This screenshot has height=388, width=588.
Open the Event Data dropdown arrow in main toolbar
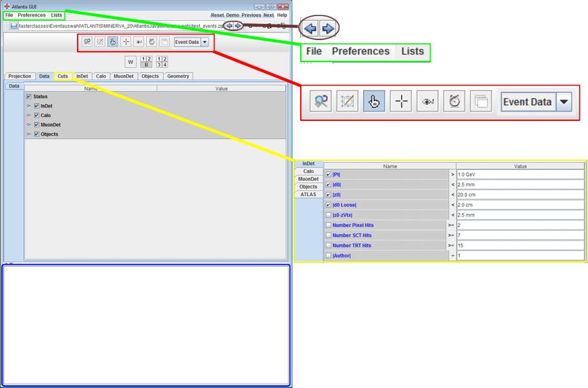(205, 42)
